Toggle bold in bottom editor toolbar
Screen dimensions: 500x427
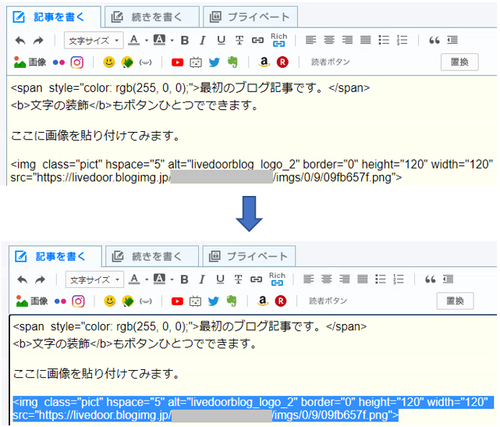coord(184,279)
